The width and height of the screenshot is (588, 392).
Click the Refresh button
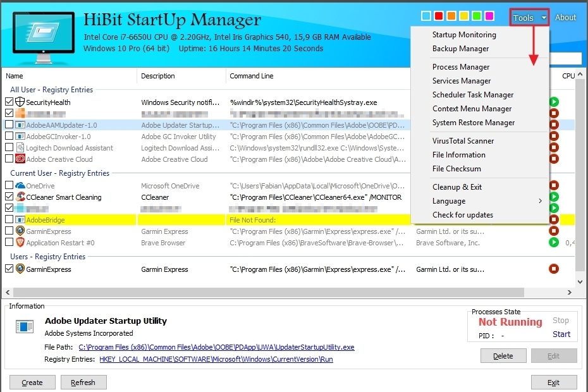coord(83,383)
